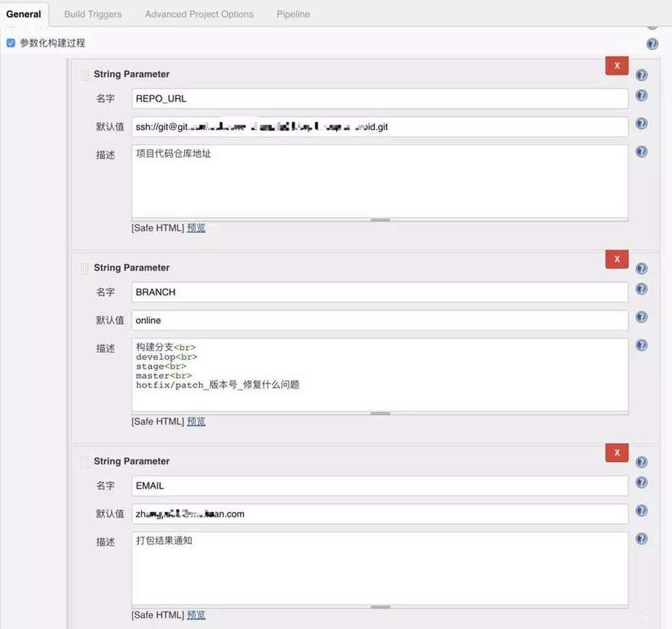Show help for REPO_URL default value
The width and height of the screenshot is (672, 629).
click(x=641, y=124)
